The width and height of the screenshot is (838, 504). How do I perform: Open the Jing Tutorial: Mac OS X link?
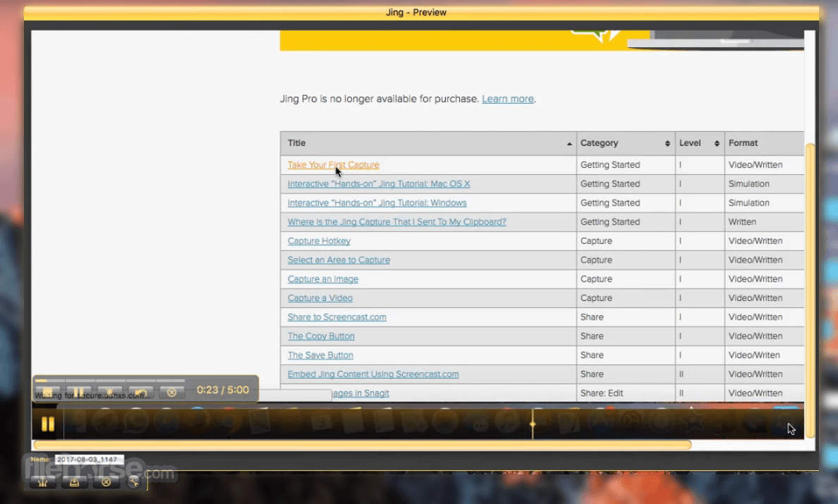click(x=379, y=184)
